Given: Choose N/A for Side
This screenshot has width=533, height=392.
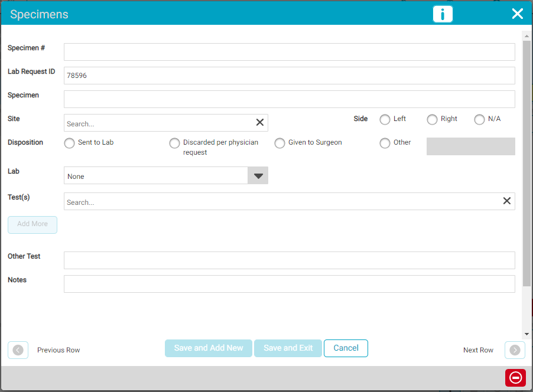Looking at the screenshot, I should pos(479,120).
